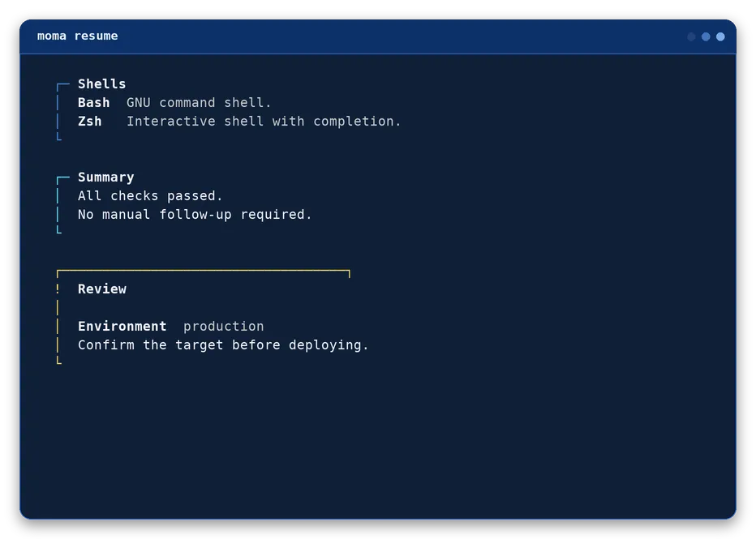
Task: Click the 'moma resume' window title
Action: [78, 36]
